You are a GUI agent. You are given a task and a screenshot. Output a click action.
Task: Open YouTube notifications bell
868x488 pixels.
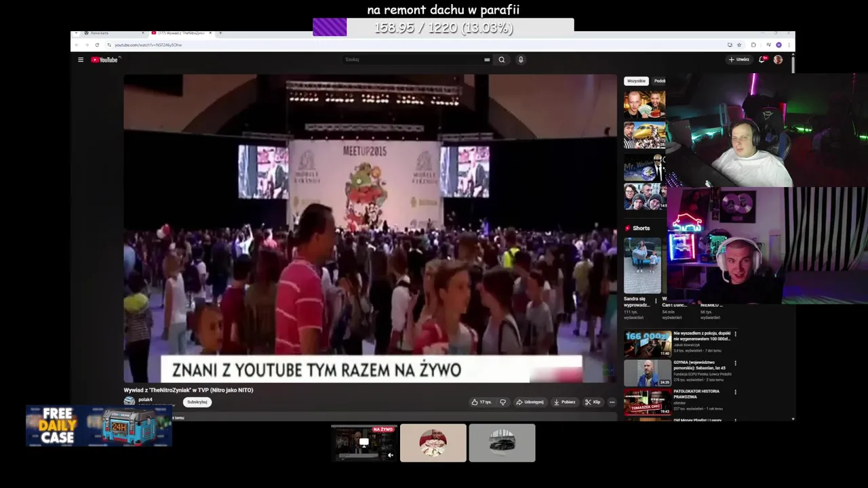[763, 60]
